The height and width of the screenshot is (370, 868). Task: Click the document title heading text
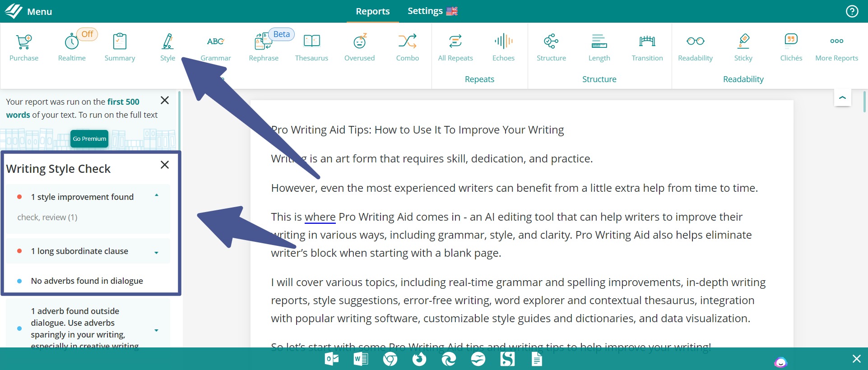418,130
